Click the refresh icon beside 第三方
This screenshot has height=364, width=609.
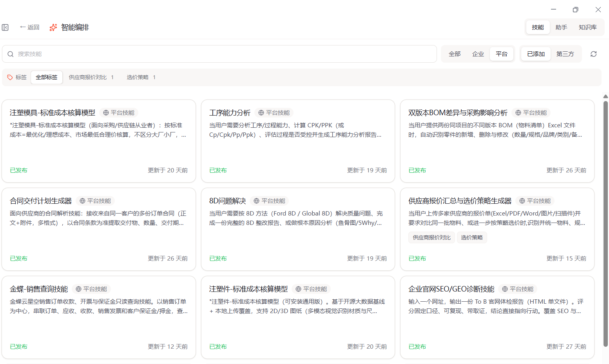593,54
